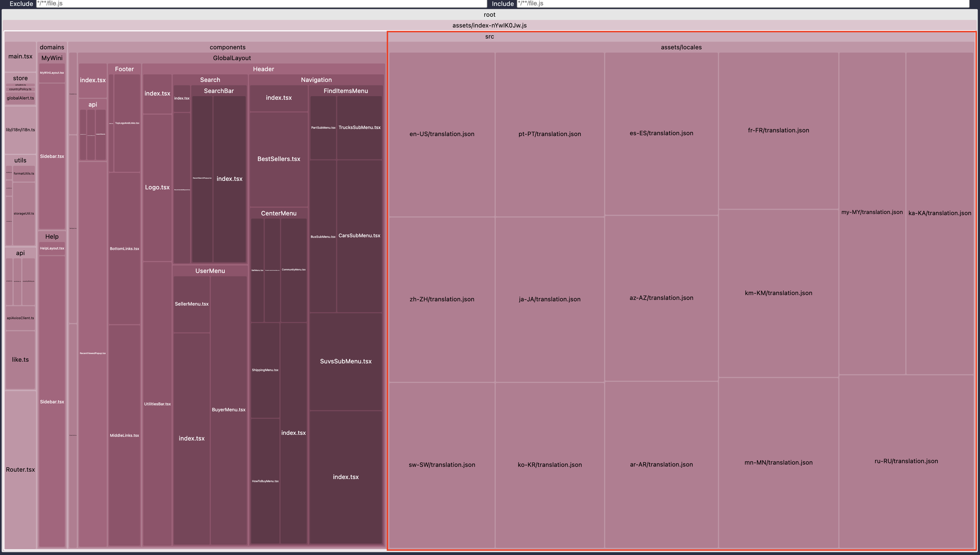Select en-US/translation.json treemap block

click(442, 134)
